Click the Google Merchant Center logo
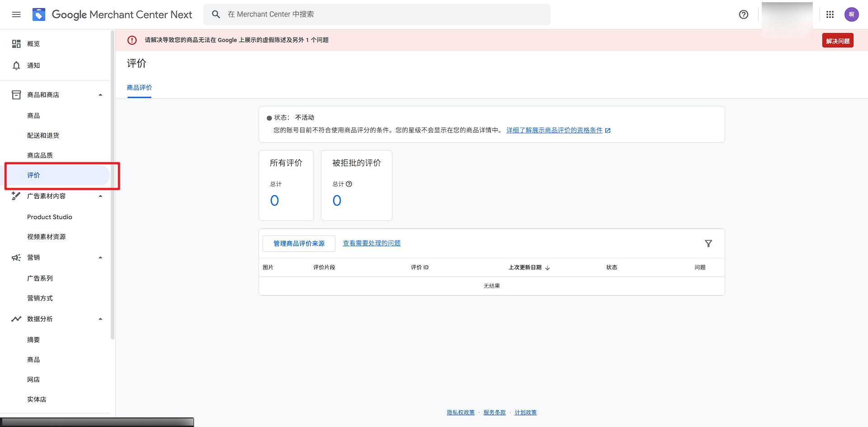The image size is (868, 427). click(x=39, y=14)
